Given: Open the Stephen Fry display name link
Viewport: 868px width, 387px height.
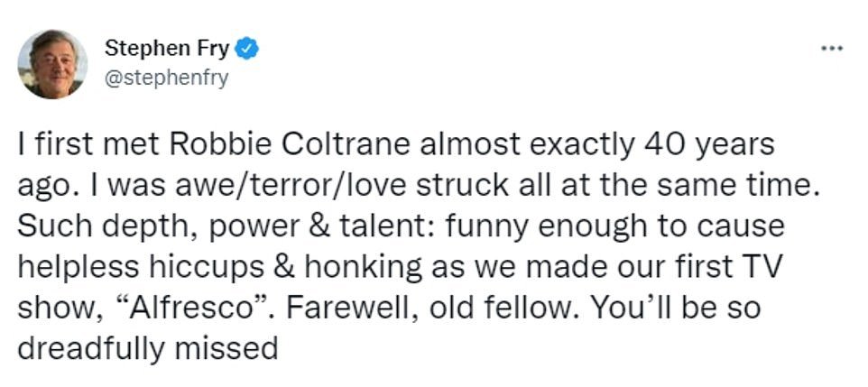Looking at the screenshot, I should click(167, 50).
